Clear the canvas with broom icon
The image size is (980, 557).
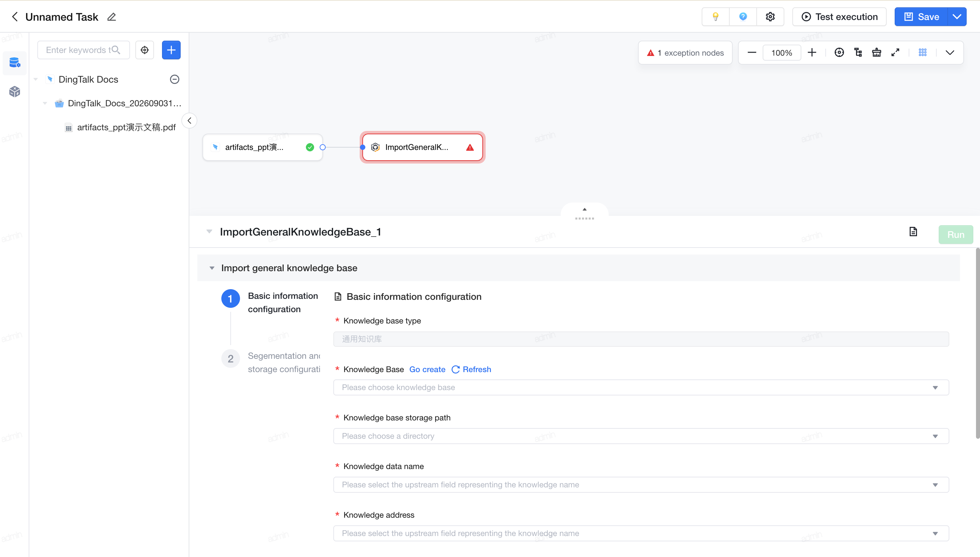876,53
